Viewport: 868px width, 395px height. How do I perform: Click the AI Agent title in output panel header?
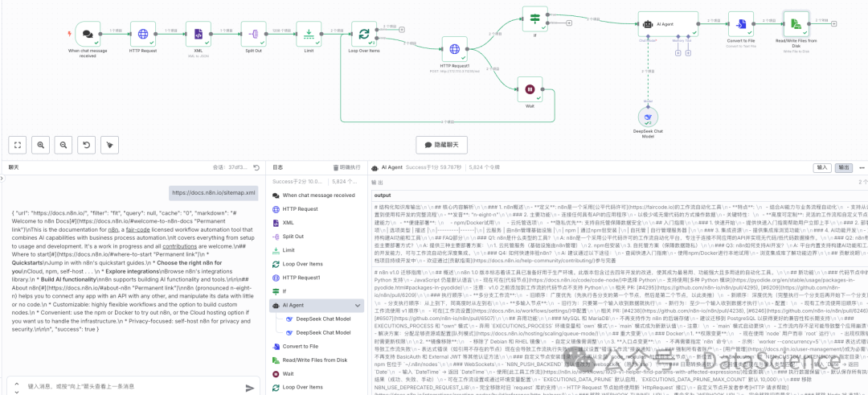(391, 167)
